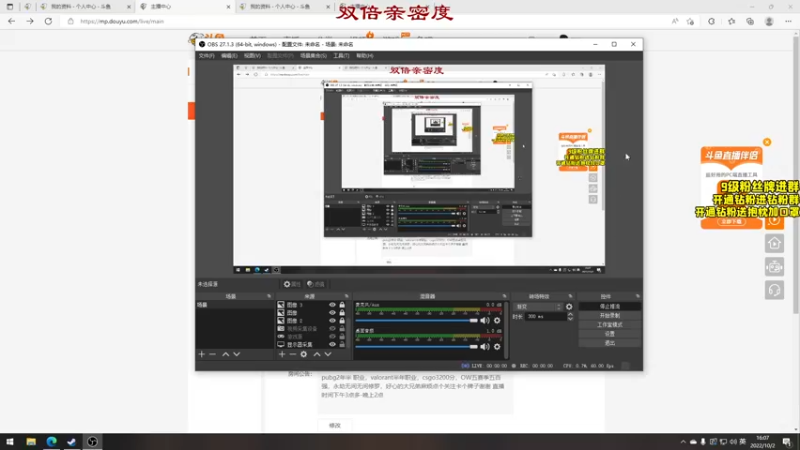Enable 工作室模式 studio mode

pos(610,325)
